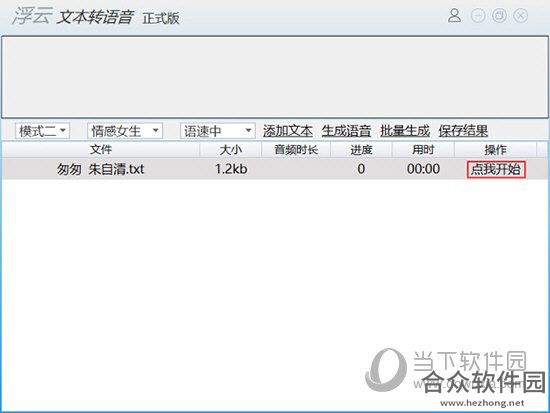Viewport: 550px width, 413px height.
Task: Open the user account icon
Action: coord(454,16)
